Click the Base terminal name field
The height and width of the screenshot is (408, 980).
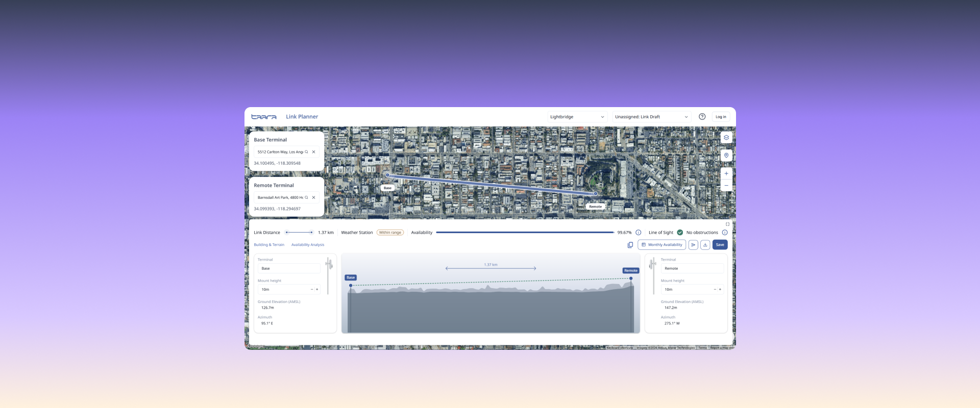[289, 268]
